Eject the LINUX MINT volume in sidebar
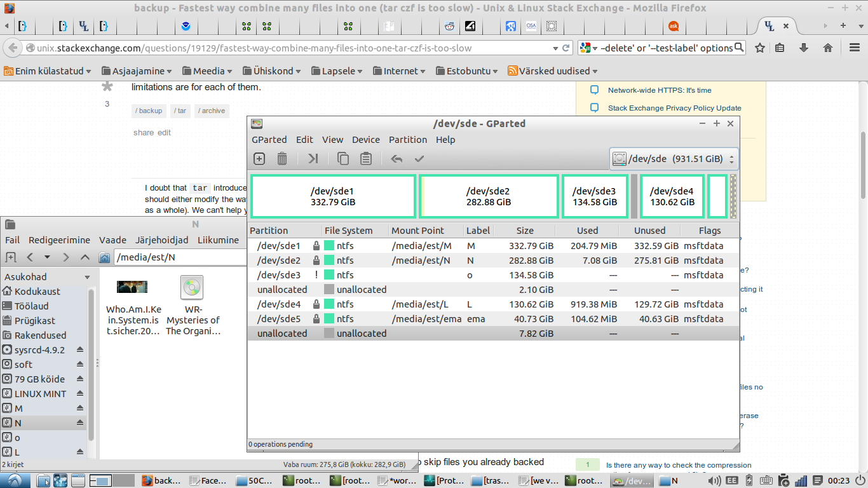The height and width of the screenshot is (488, 868). tap(80, 394)
